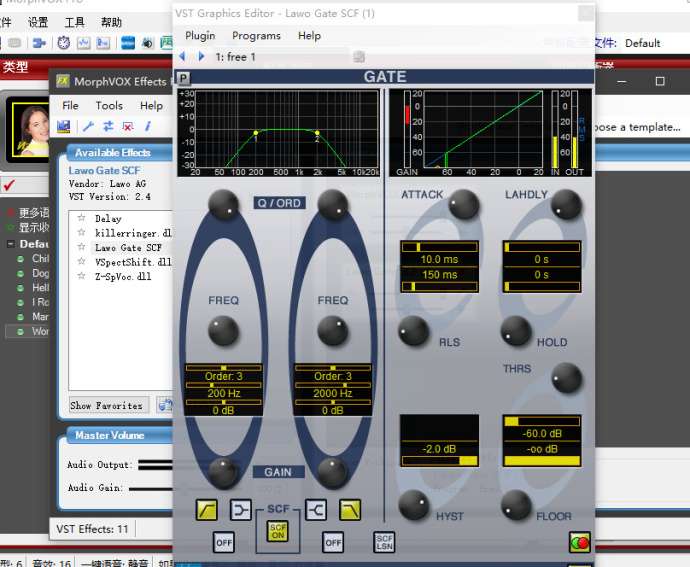The height and width of the screenshot is (567, 690).
Task: Click the left band GAIN knob
Action: (224, 472)
